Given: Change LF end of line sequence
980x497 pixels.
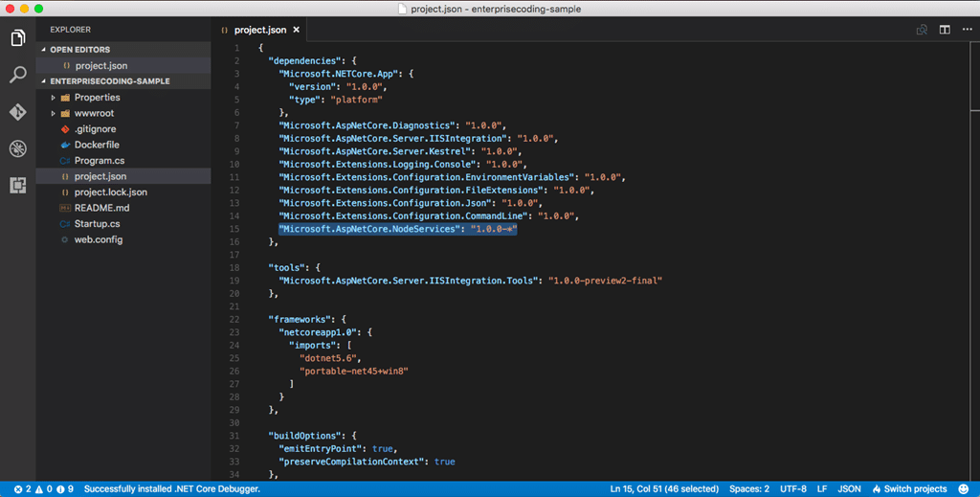Looking at the screenshot, I should (822, 489).
